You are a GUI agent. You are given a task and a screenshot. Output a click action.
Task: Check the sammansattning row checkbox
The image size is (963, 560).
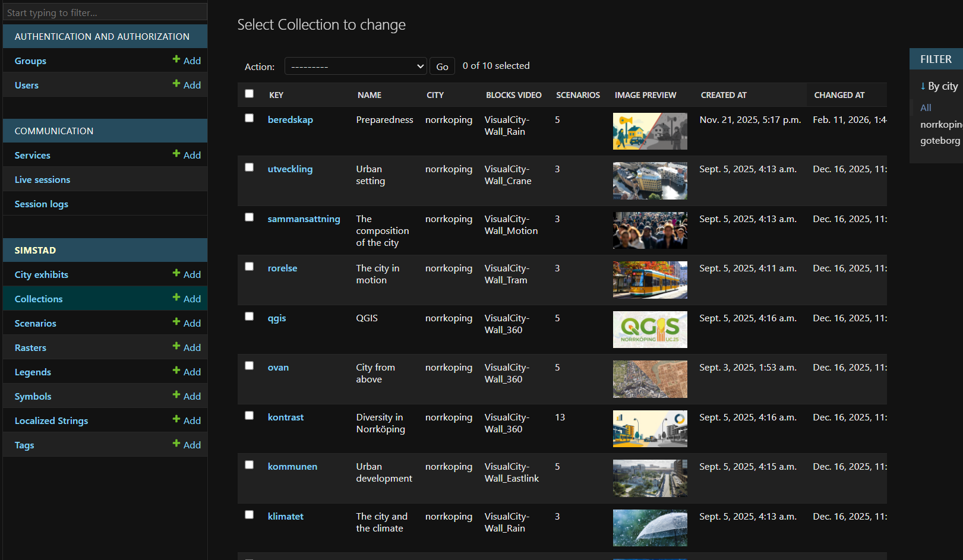click(249, 217)
